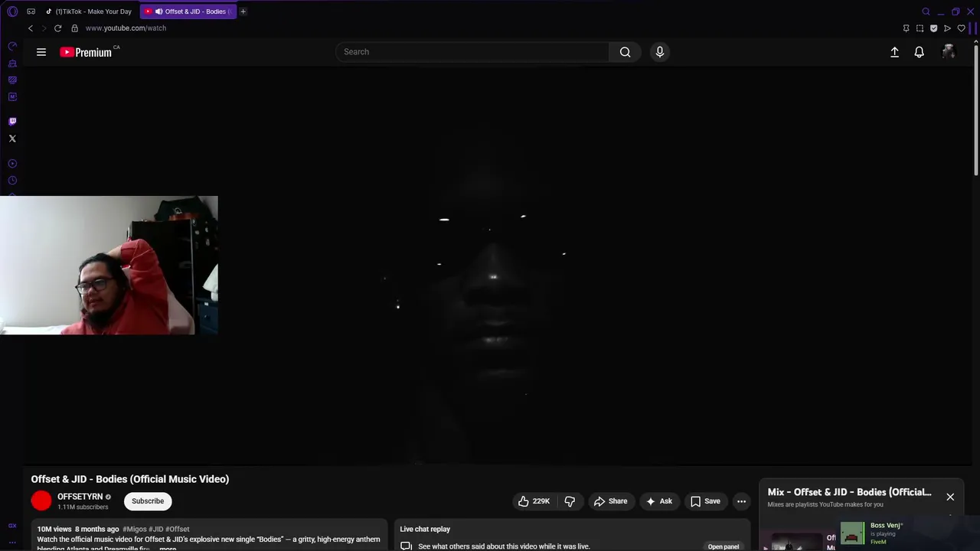This screenshot has height=551, width=980.
Task: Click the video title Offset & JID - Bodies
Action: [x=130, y=479]
